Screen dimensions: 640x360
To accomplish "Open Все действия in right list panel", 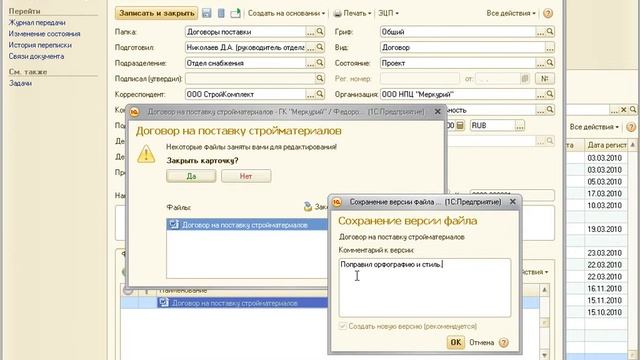I will click(594, 127).
